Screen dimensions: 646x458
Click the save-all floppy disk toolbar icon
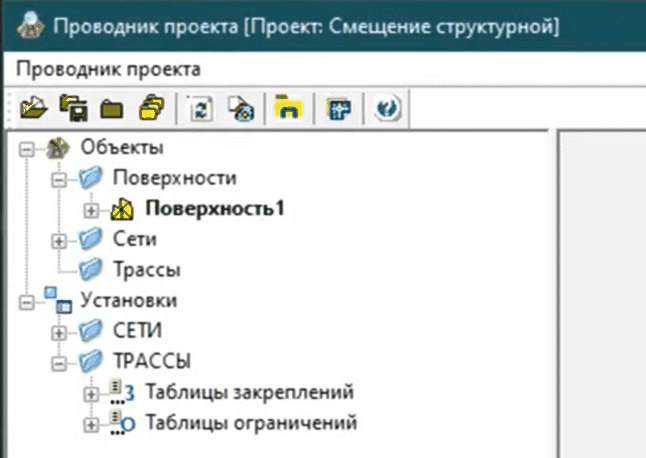(72, 107)
